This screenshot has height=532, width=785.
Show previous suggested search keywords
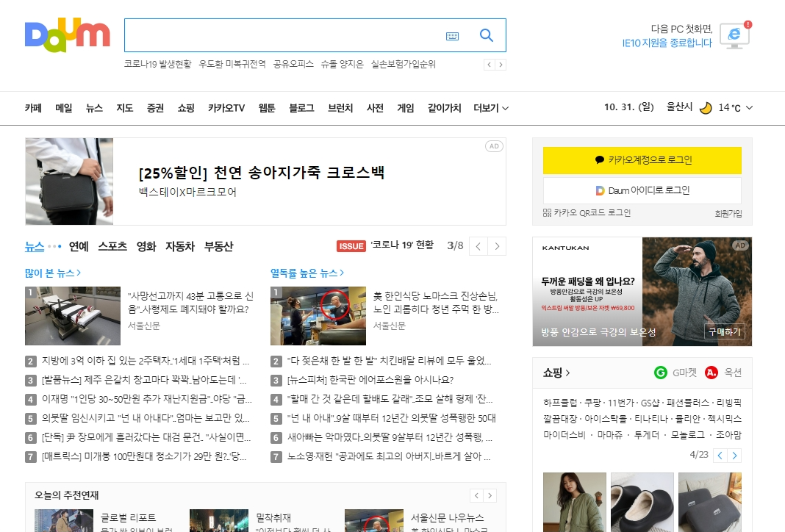(489, 65)
